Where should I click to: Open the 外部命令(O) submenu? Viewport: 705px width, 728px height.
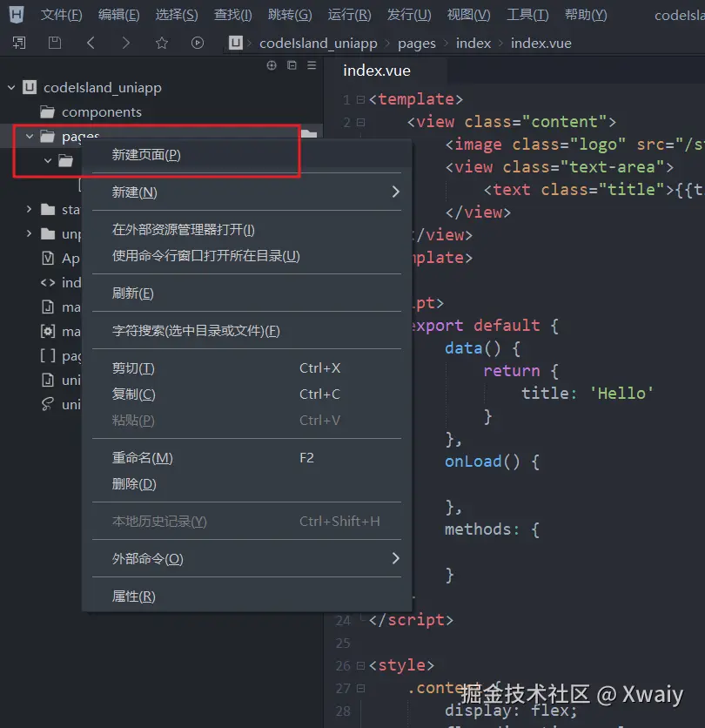pyautogui.click(x=246, y=558)
